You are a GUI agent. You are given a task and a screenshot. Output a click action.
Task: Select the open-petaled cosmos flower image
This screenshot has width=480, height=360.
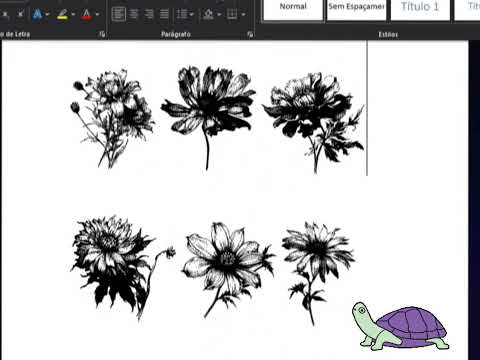(228, 269)
